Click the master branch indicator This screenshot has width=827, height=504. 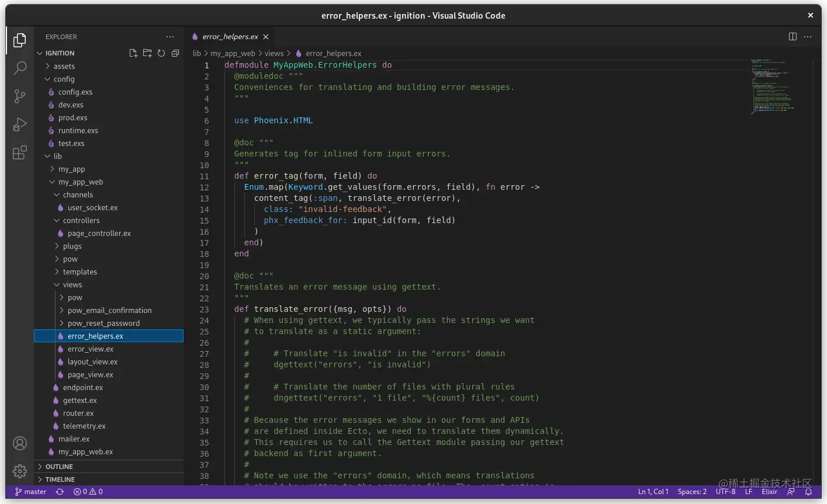30,492
